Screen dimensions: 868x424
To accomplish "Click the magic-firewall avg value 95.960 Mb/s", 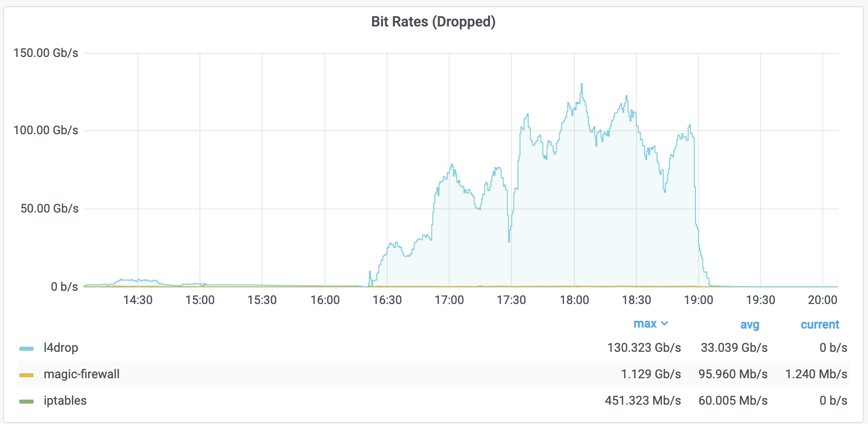I will (733, 374).
